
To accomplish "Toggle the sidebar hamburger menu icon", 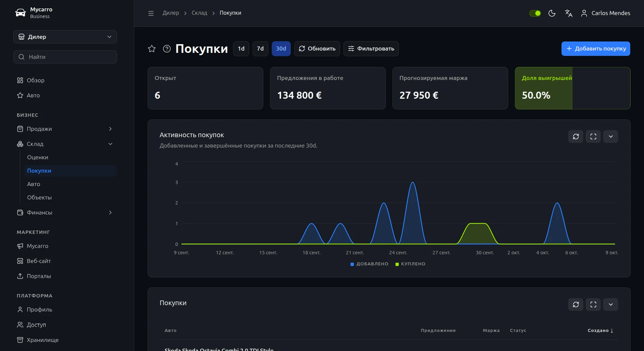I will pos(151,13).
